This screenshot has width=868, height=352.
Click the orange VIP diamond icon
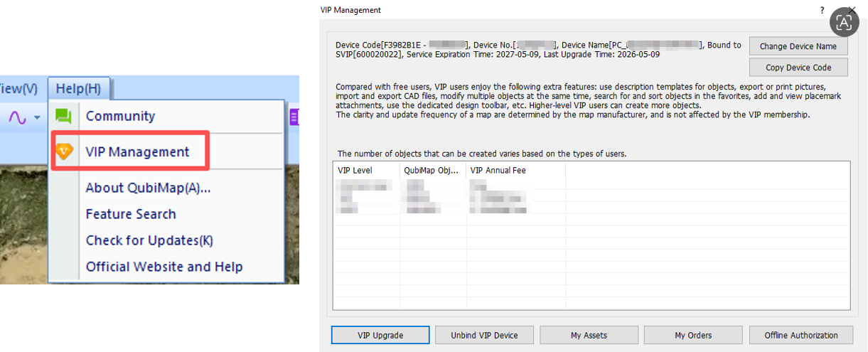pyautogui.click(x=64, y=151)
